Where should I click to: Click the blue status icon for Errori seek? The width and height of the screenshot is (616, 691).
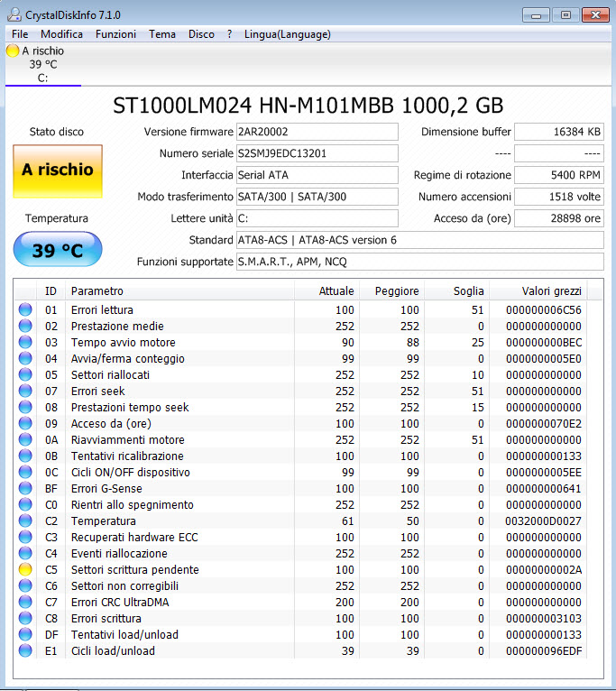25,391
